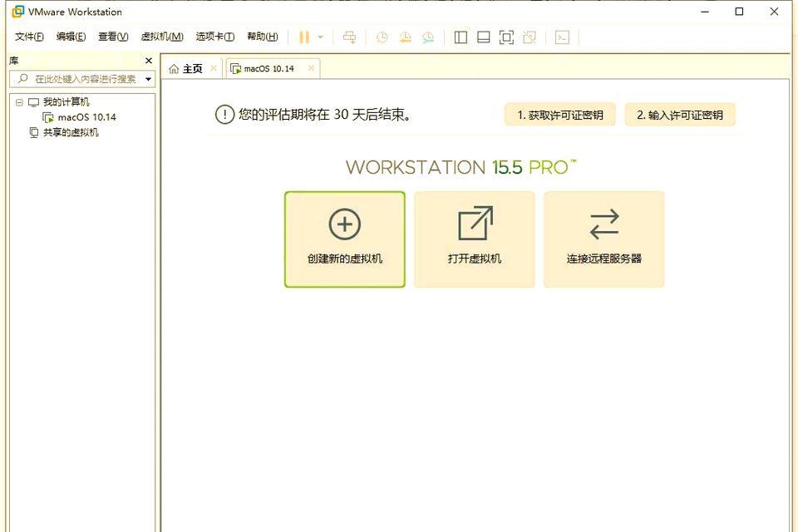Select 共享的虚拟机 in the library tree

(x=71, y=133)
